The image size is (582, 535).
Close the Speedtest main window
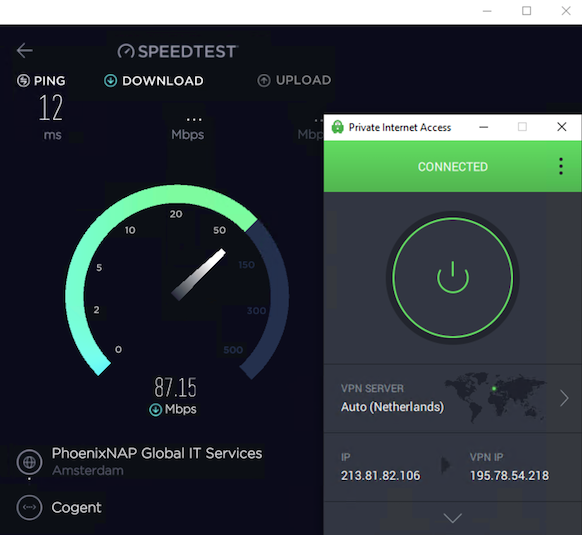(x=566, y=11)
